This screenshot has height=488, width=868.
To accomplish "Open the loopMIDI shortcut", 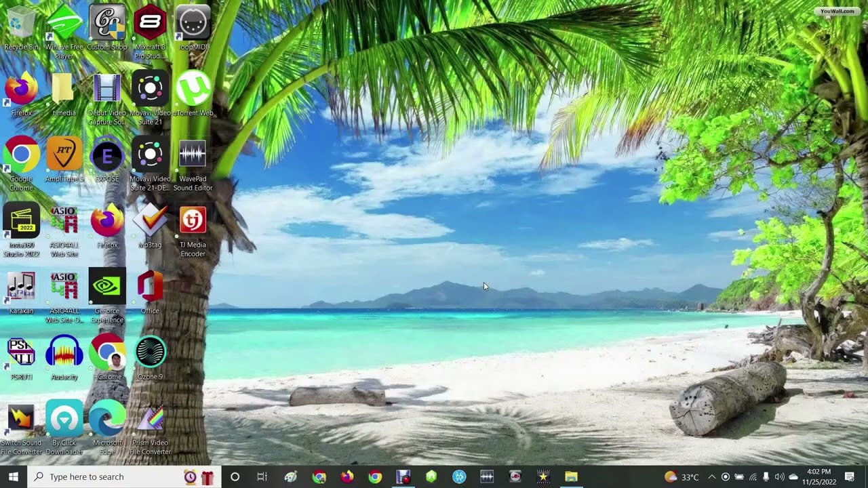I will click(193, 28).
